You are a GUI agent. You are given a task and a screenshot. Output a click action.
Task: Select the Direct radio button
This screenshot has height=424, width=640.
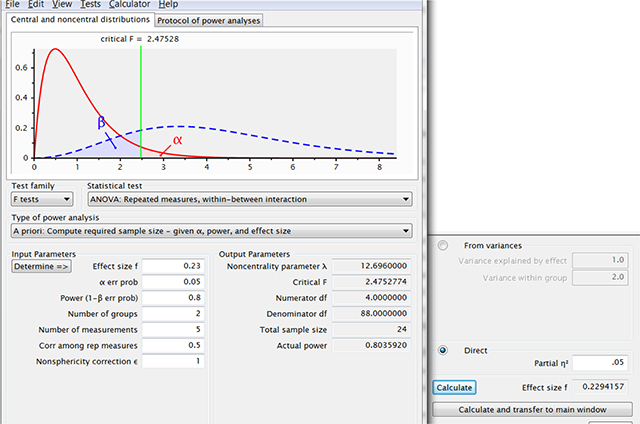(x=442, y=350)
